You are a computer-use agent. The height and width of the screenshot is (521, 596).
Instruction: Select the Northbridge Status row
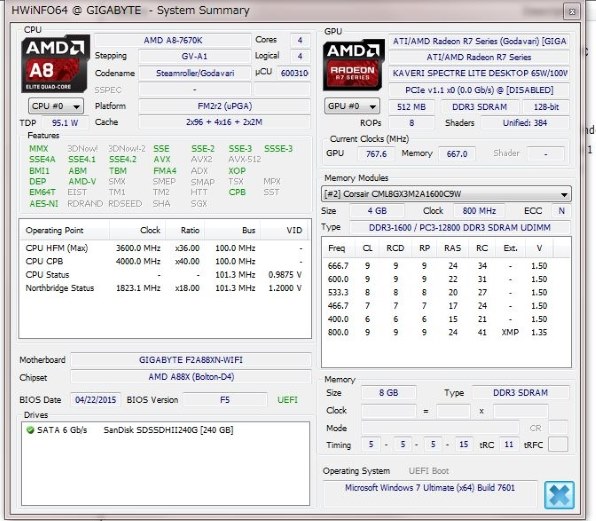(164, 288)
